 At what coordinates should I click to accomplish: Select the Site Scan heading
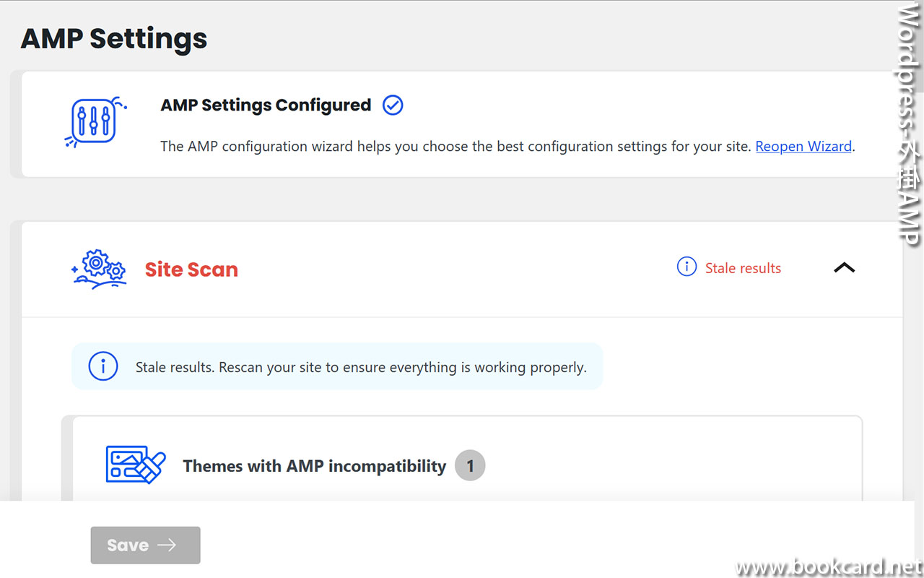[x=191, y=269]
